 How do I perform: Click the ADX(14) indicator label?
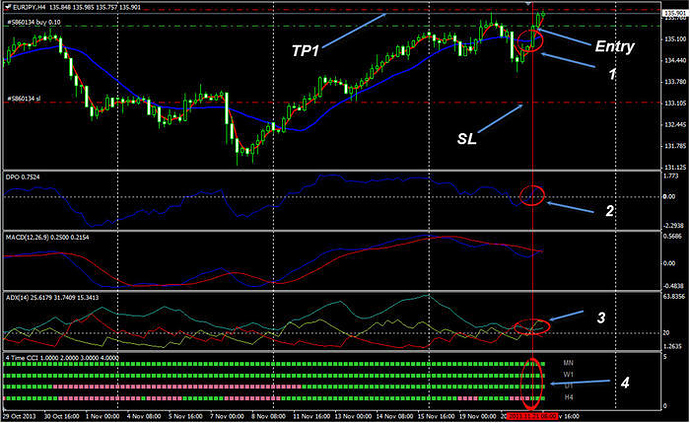[52, 298]
